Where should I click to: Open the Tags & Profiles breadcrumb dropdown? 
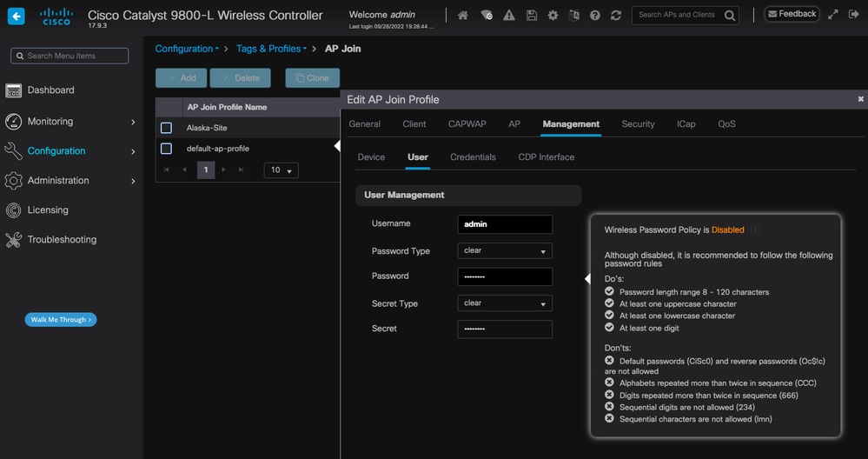[x=271, y=49]
